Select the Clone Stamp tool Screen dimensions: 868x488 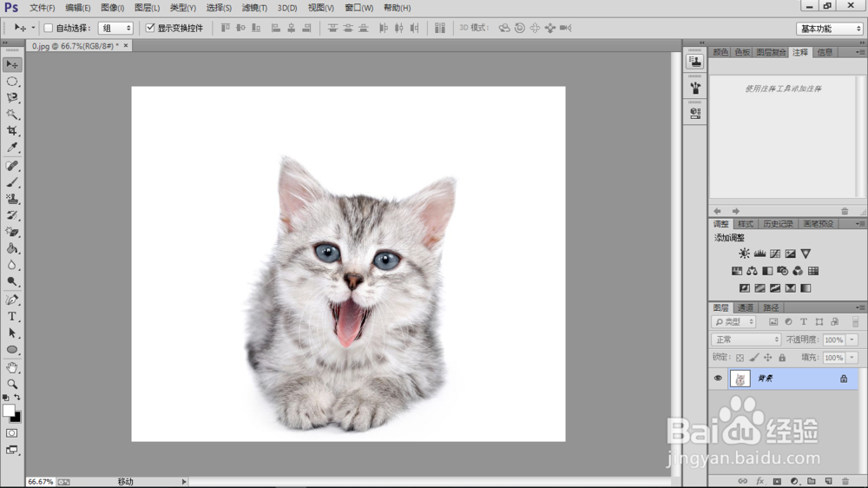[x=12, y=199]
